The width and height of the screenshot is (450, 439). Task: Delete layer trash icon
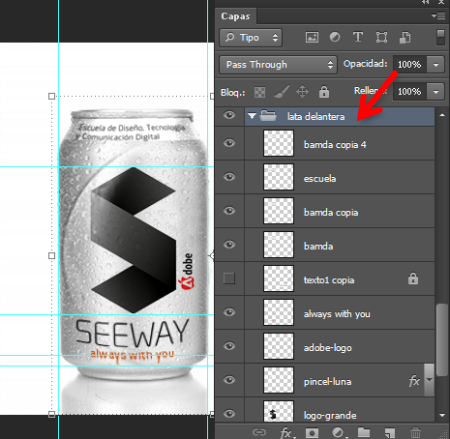coord(415,433)
